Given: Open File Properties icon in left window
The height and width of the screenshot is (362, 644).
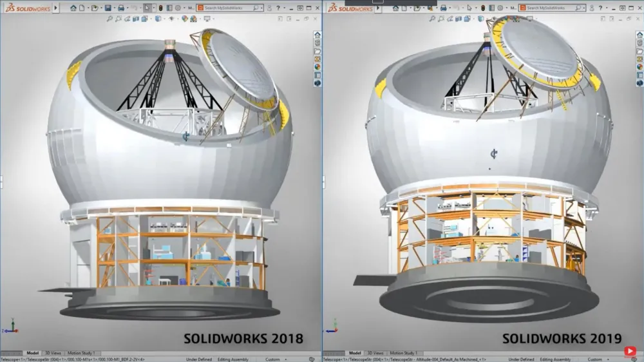Looking at the screenshot, I should (169, 8).
